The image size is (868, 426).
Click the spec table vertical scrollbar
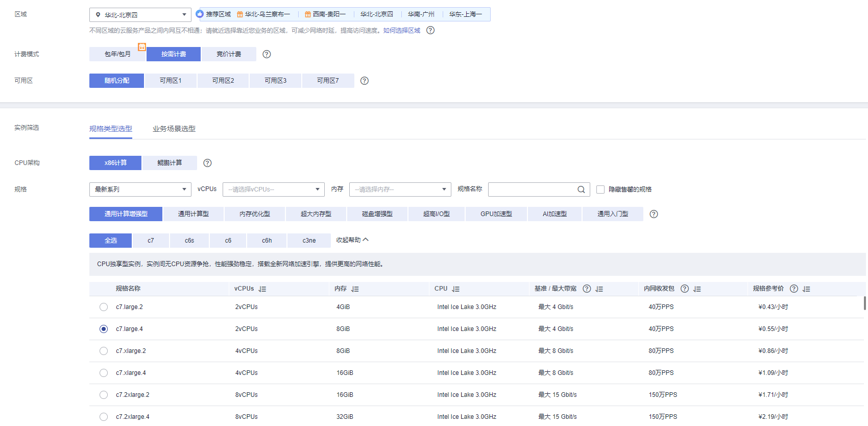pos(864,303)
